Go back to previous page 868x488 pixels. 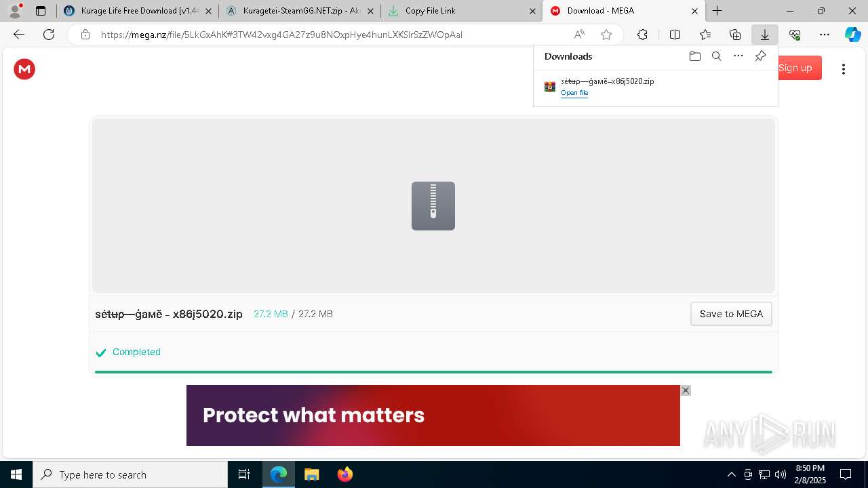19,35
